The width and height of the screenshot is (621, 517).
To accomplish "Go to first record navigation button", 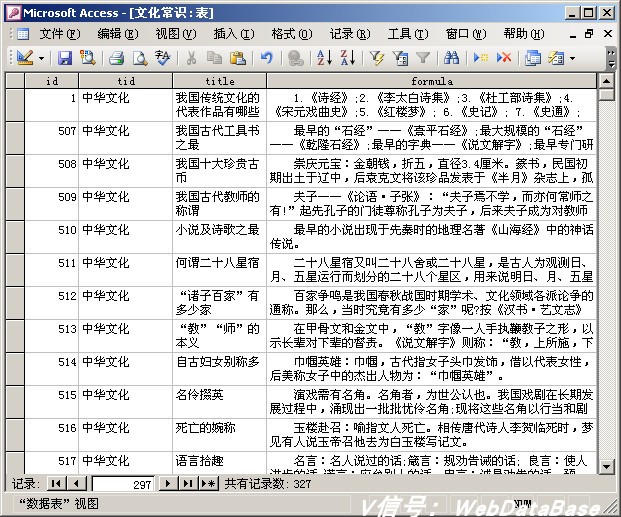I will 56,483.
